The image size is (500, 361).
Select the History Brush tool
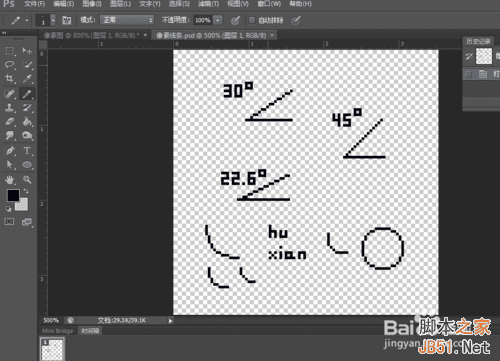(27, 108)
